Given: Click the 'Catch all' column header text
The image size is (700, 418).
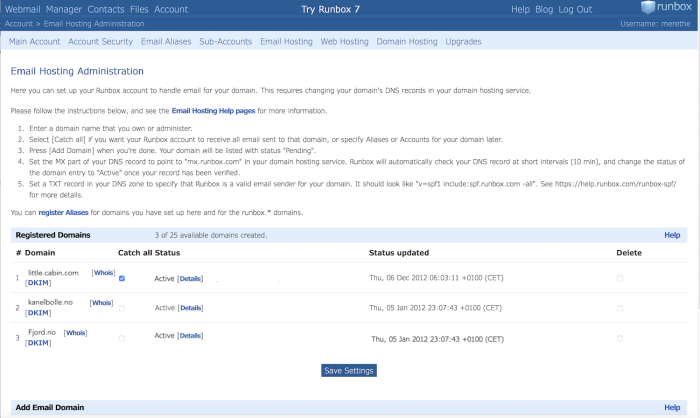Looking at the screenshot, I should tap(135, 253).
